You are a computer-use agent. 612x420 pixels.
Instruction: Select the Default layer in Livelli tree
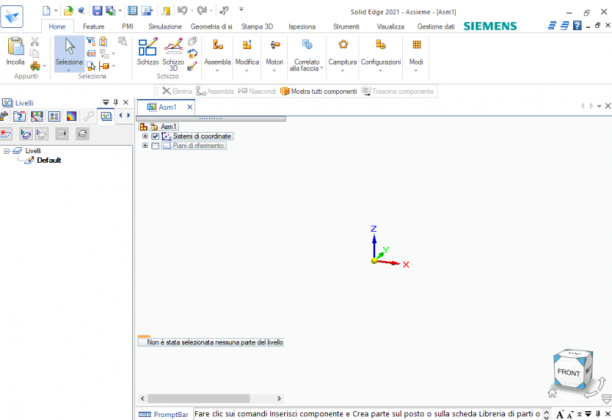tap(49, 160)
